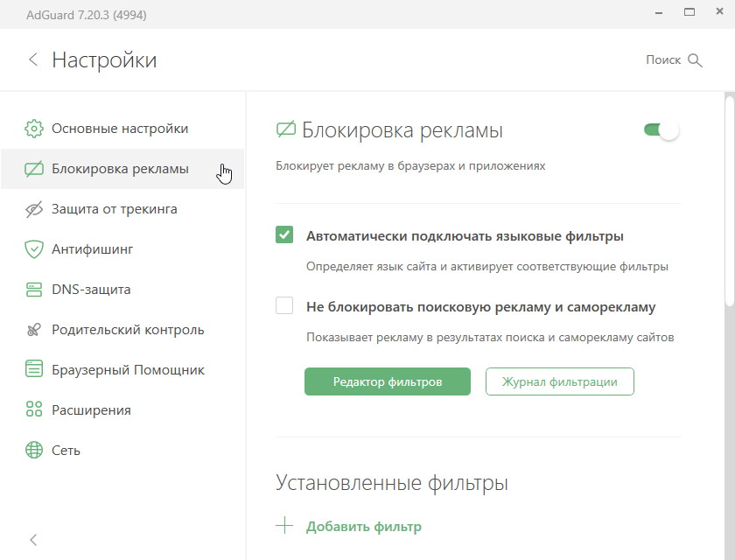Disable the Блокировка рекламы toggle switch
This screenshot has width=735, height=560.
pos(661,129)
